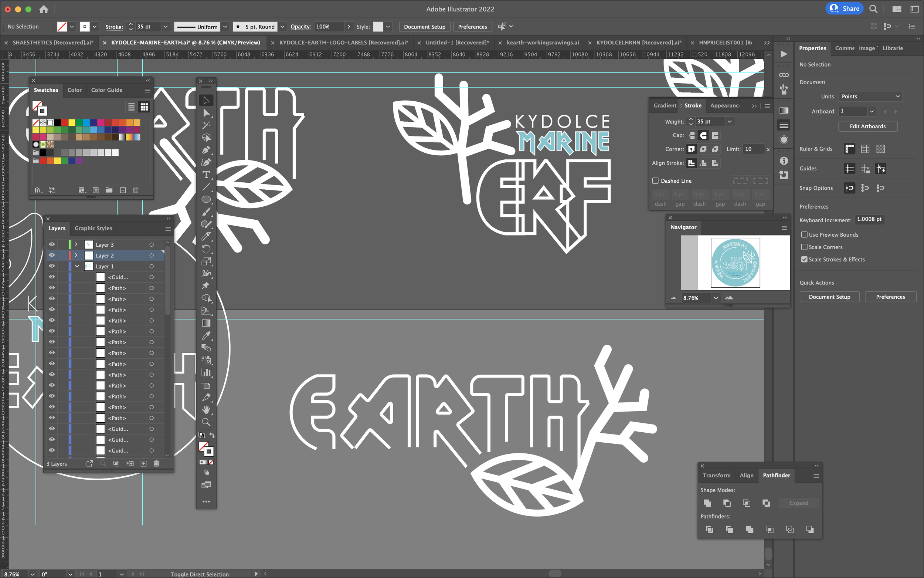Open the Uniform stroke profile dropdown

click(225, 27)
